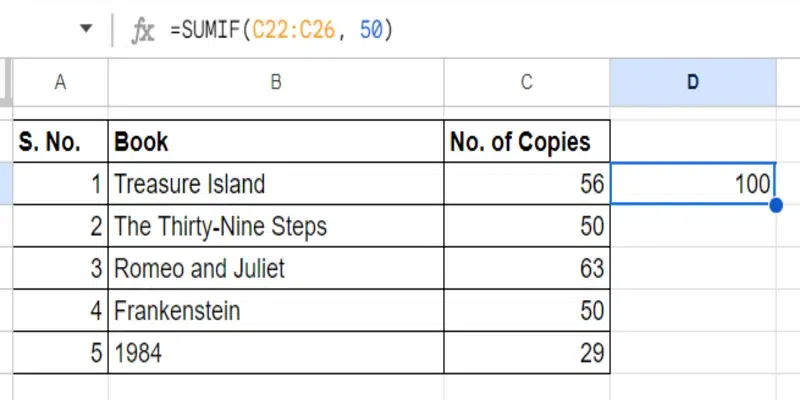Click the copies cell with value 63
The width and height of the screenshot is (800, 400).
click(527, 268)
